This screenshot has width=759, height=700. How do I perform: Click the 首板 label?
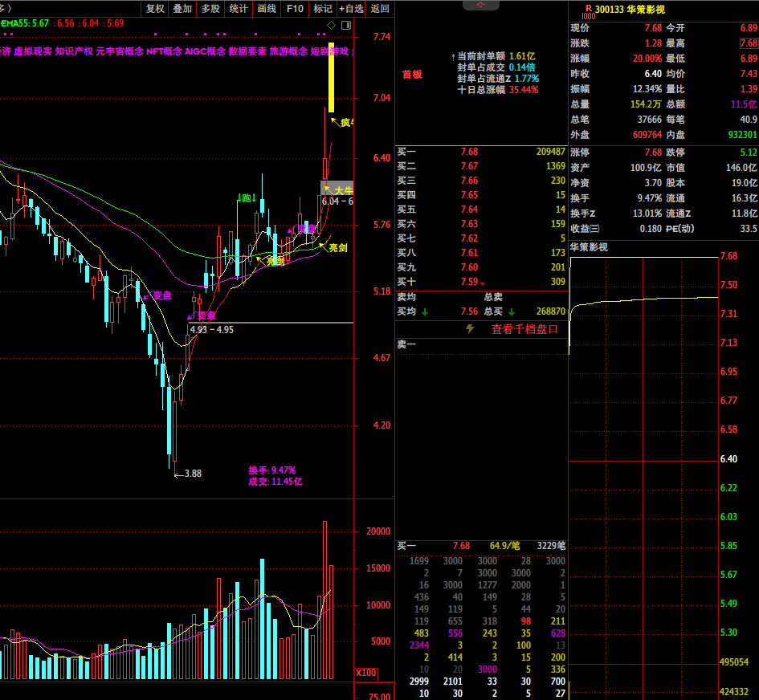pyautogui.click(x=412, y=75)
